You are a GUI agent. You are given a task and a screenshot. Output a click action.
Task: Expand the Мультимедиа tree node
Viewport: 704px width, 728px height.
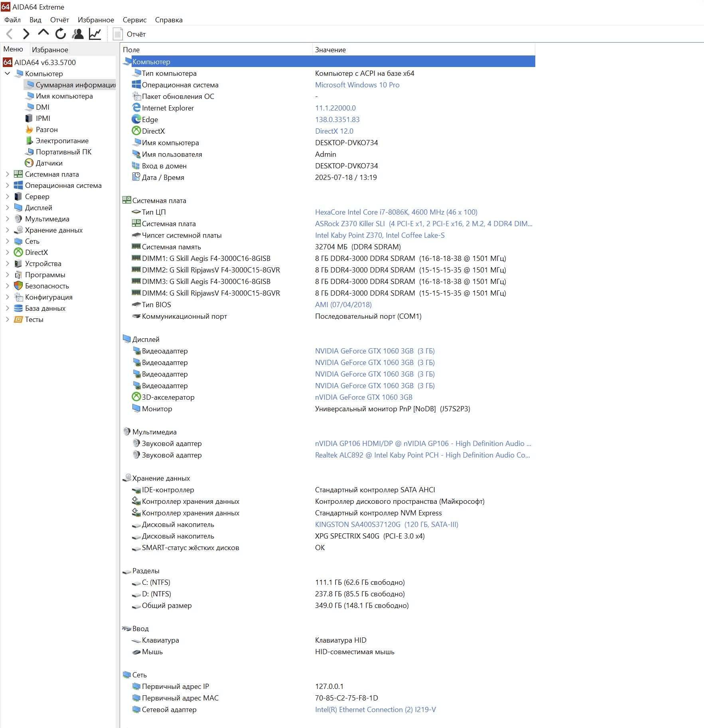coord(7,219)
